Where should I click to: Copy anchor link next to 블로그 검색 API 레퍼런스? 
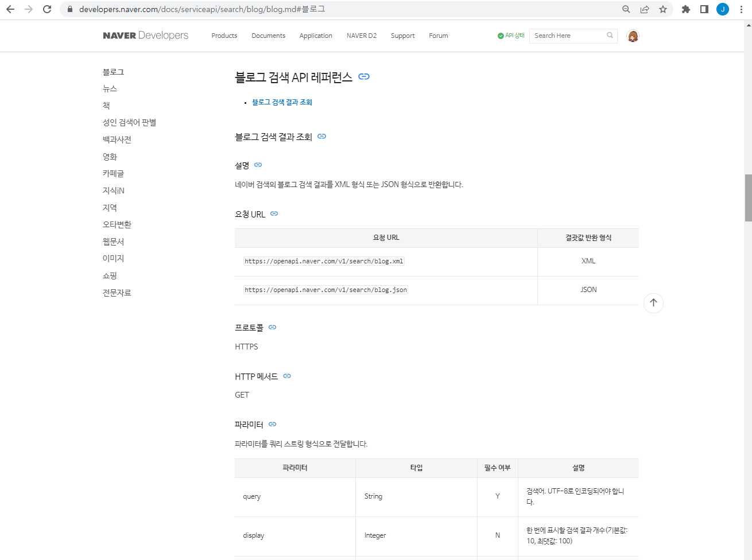364,76
